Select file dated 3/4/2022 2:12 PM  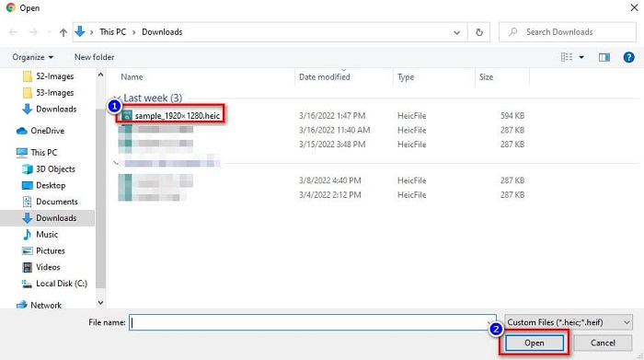(320, 195)
